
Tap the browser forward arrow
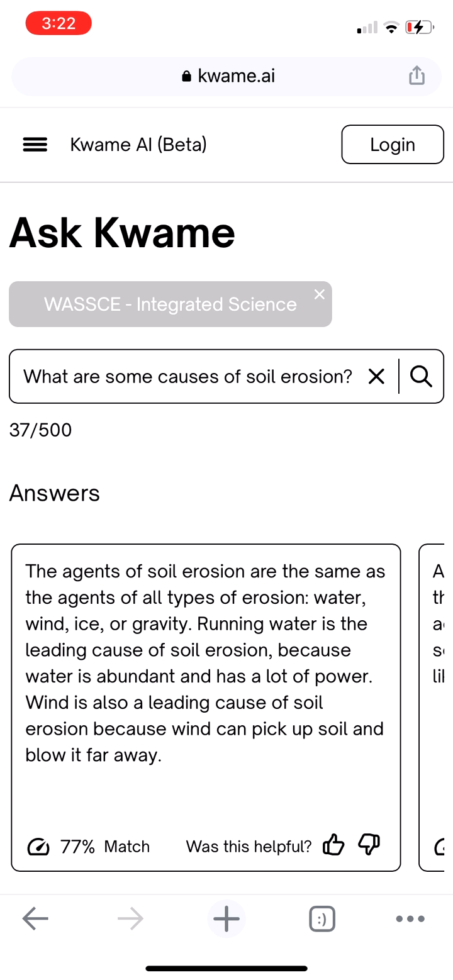click(130, 919)
